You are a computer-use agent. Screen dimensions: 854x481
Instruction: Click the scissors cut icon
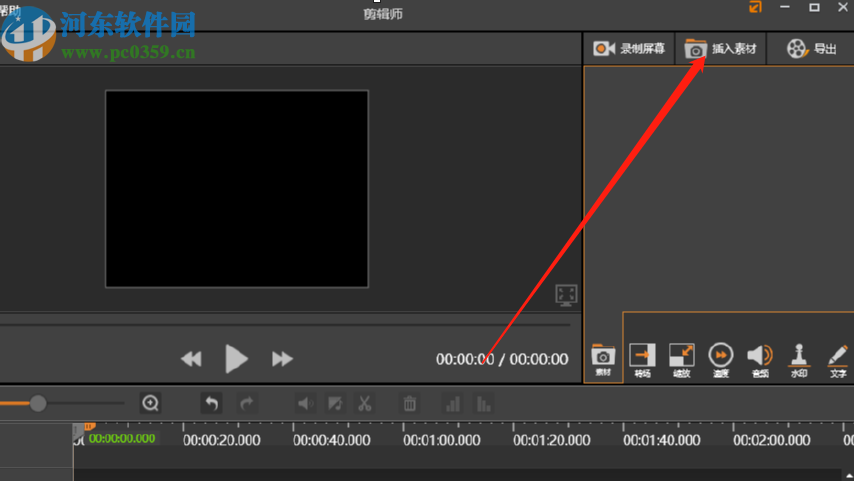click(364, 403)
